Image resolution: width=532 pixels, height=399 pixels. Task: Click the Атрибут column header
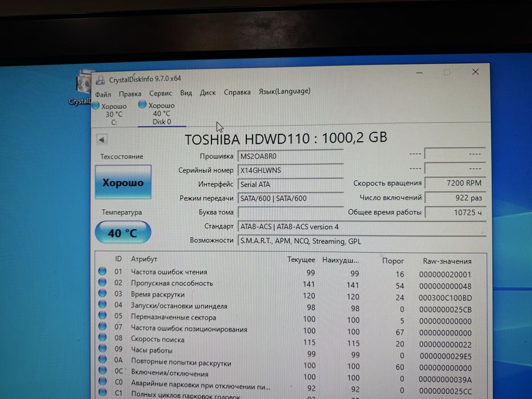(x=144, y=259)
